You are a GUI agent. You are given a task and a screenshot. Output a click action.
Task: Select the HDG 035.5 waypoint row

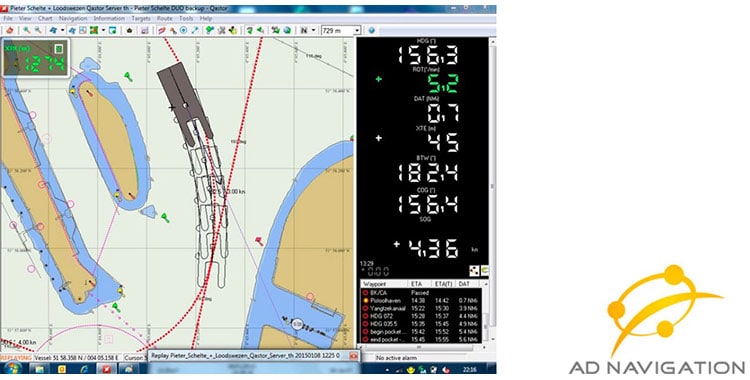420,324
